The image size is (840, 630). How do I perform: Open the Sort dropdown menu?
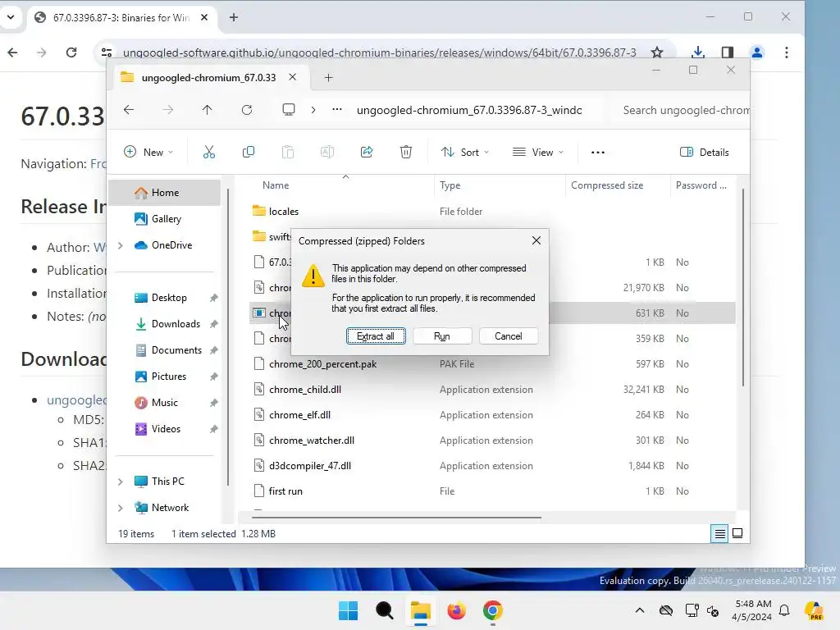tap(465, 152)
